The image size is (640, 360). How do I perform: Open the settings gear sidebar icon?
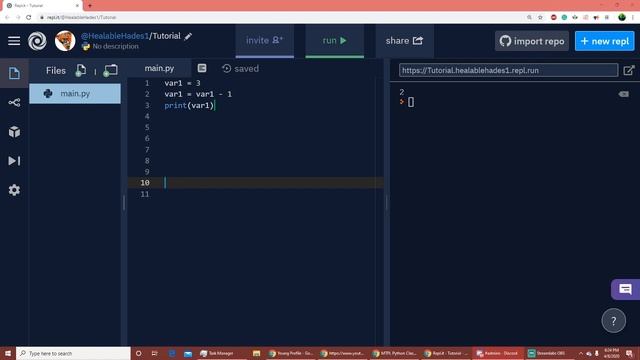click(14, 190)
